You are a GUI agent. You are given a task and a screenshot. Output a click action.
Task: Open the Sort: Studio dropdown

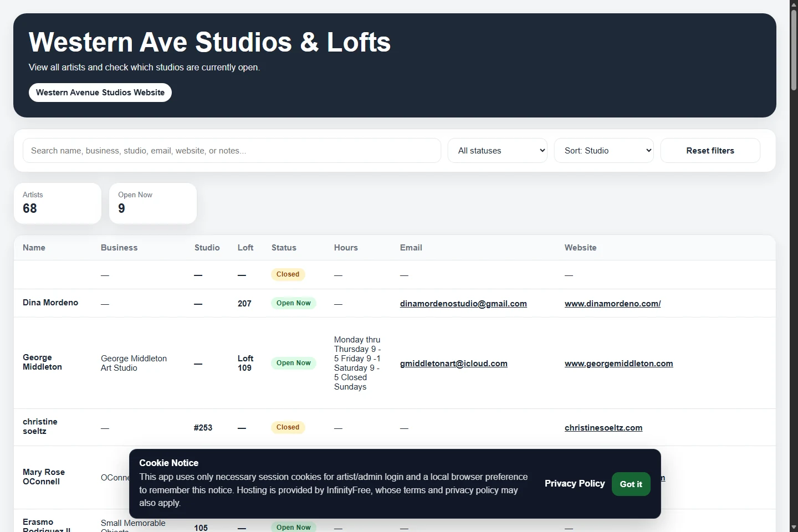(604, 151)
